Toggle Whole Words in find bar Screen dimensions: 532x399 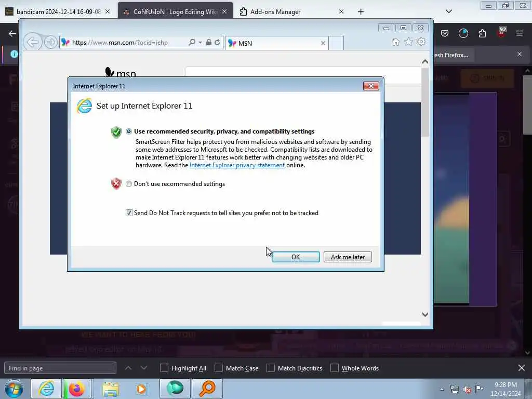335,368
